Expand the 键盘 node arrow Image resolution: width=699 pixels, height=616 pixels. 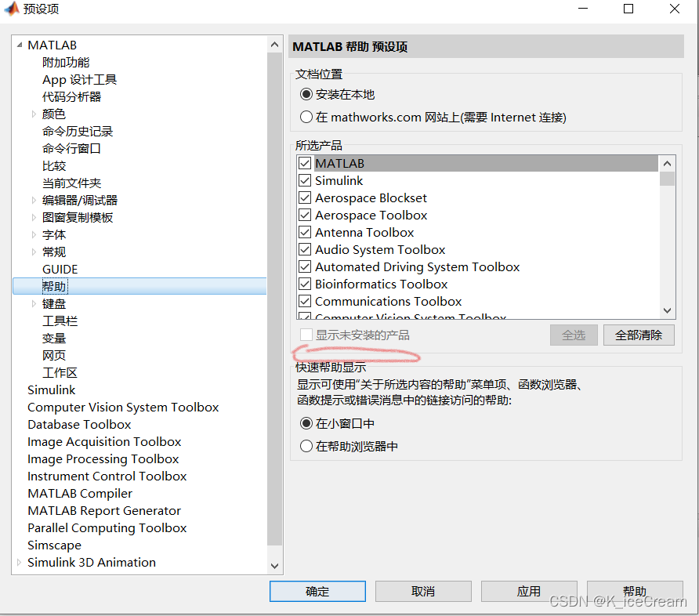[x=34, y=303]
